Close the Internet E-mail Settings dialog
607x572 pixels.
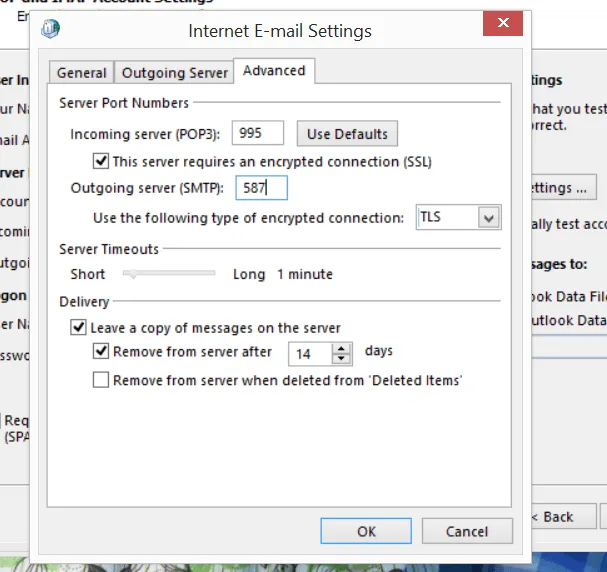pyautogui.click(x=503, y=23)
